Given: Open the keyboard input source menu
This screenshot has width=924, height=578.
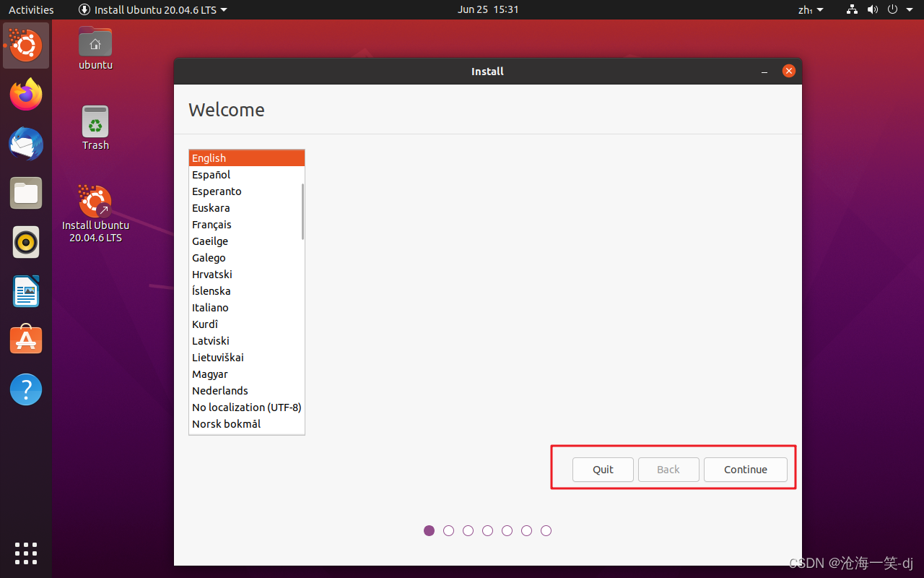Looking at the screenshot, I should point(810,9).
